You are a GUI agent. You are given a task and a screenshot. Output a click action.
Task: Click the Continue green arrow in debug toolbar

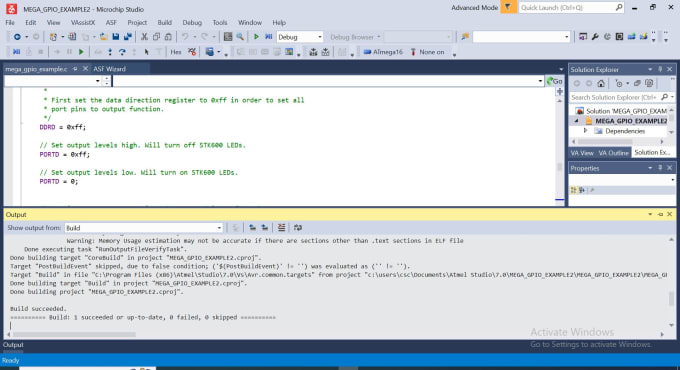tap(81, 52)
